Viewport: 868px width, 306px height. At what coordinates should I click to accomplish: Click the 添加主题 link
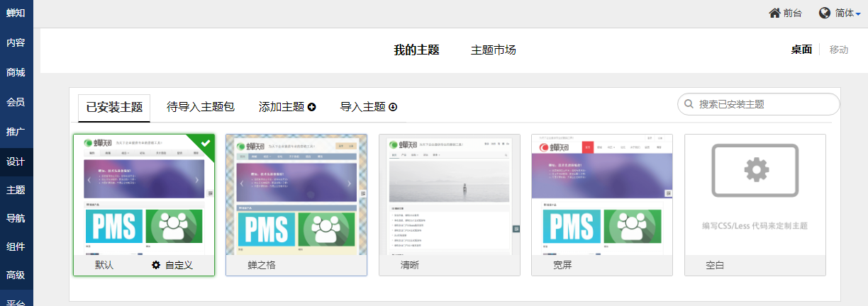tap(287, 107)
